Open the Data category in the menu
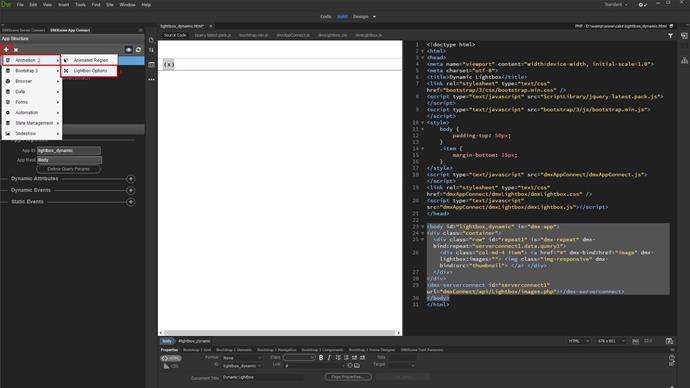Viewport: 690px width, 388px height. pos(31,92)
